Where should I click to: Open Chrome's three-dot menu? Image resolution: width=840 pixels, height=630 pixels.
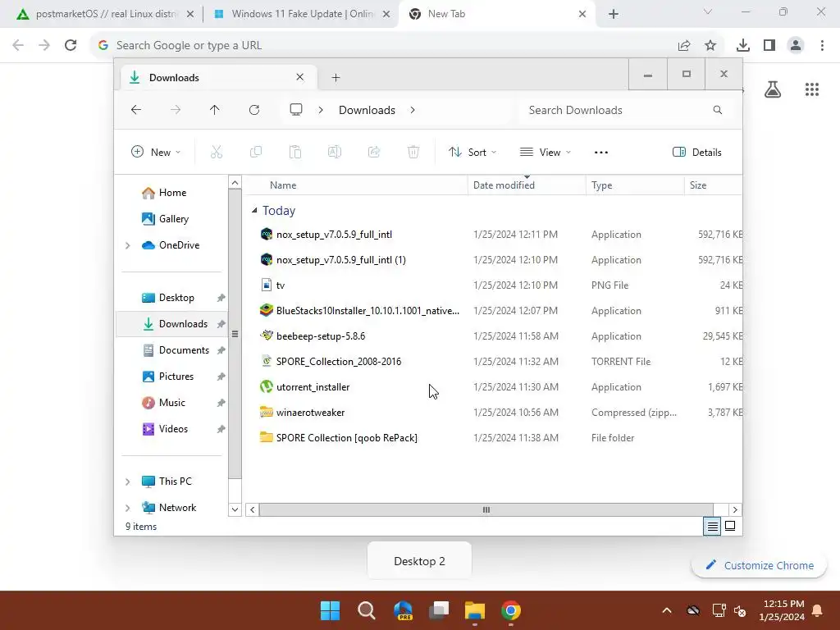pyautogui.click(x=822, y=46)
